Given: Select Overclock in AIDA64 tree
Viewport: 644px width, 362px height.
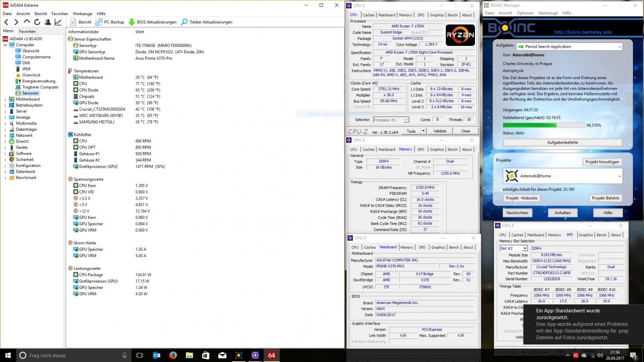Looking at the screenshot, I should 31,75.
